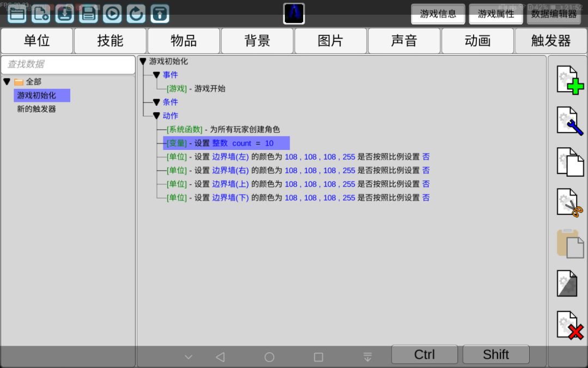Click the reload/refresh icon
The width and height of the screenshot is (588, 368).
click(136, 14)
